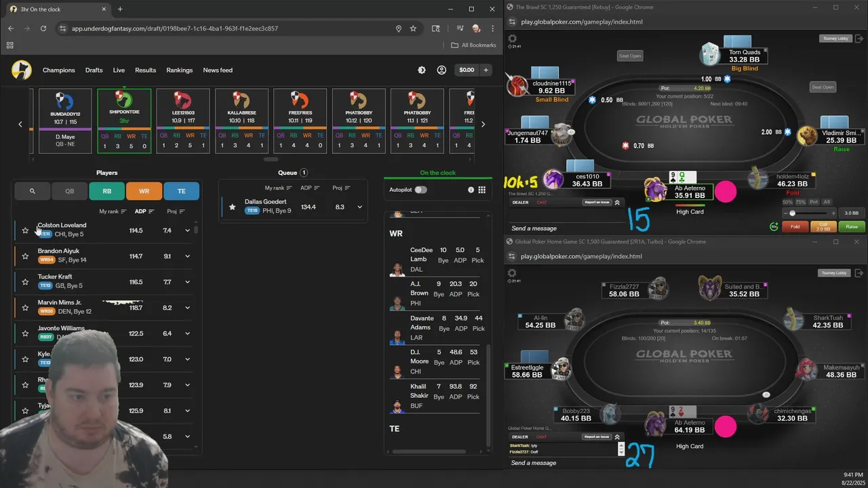Show previous draft picks arrow
This screenshot has width=868, height=488.
pyautogui.click(x=20, y=124)
